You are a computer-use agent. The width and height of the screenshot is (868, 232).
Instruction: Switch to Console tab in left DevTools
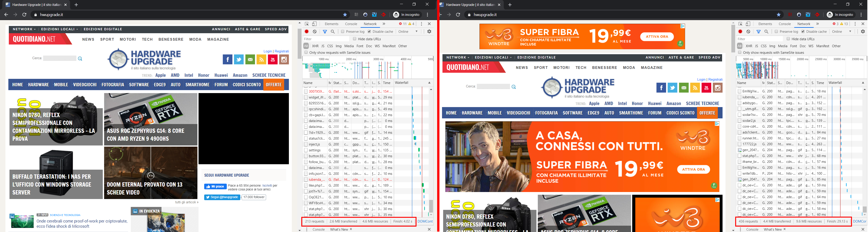coord(351,24)
